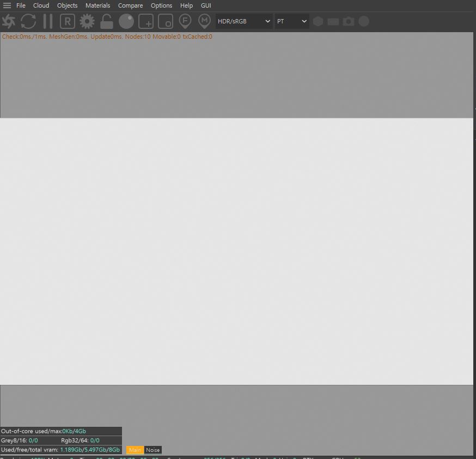
Task: Click the greyed rectangle toolbar icon
Action: coord(333,22)
